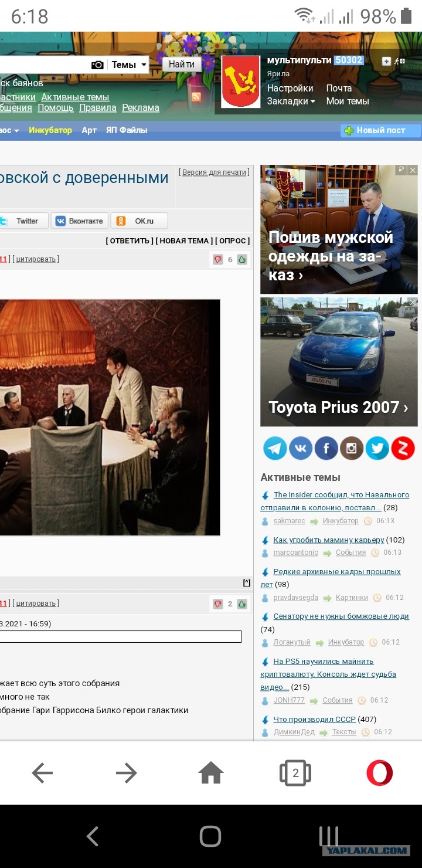
Task: Upvote the second post with thumbs up
Action: click(x=242, y=603)
